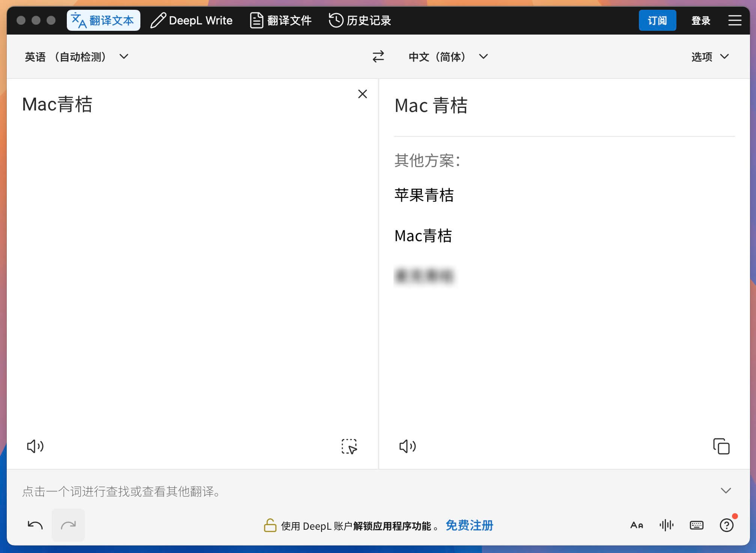Image resolution: width=756 pixels, height=553 pixels.
Task: Play source text audio speaker icon
Action: pyautogui.click(x=35, y=446)
